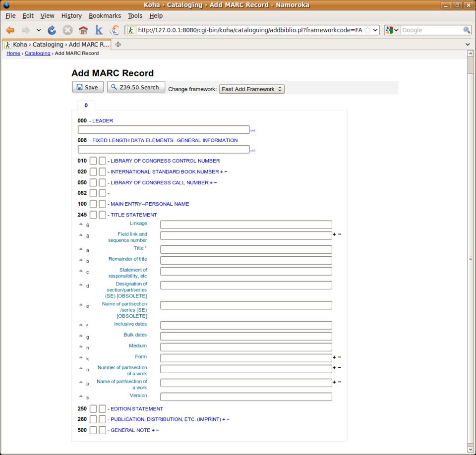
Task: Click first indicator box of tag 010
Action: (93, 161)
